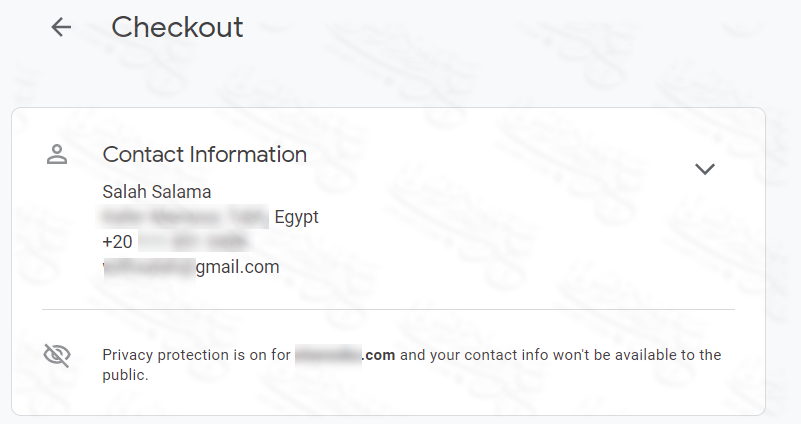Click the person icon for Contact Information
Screen dimensions: 801x424
click(x=57, y=155)
